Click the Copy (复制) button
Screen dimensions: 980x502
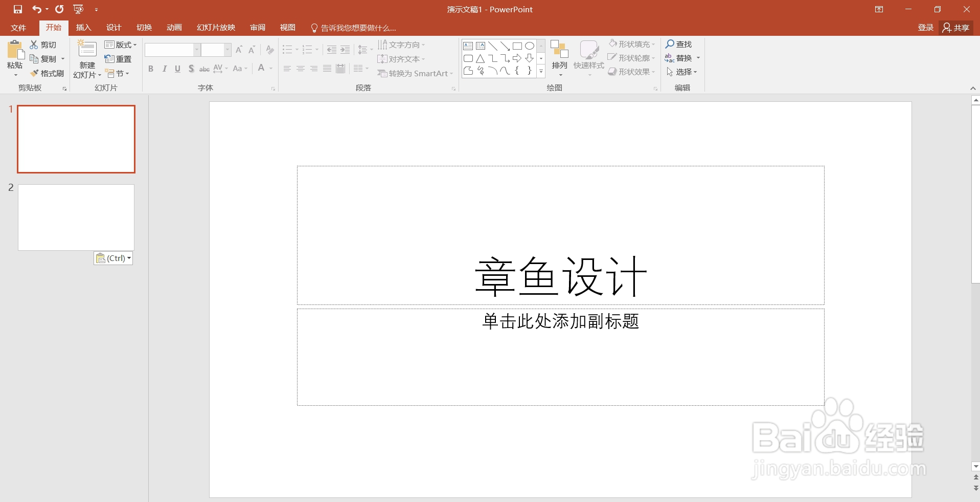point(43,59)
